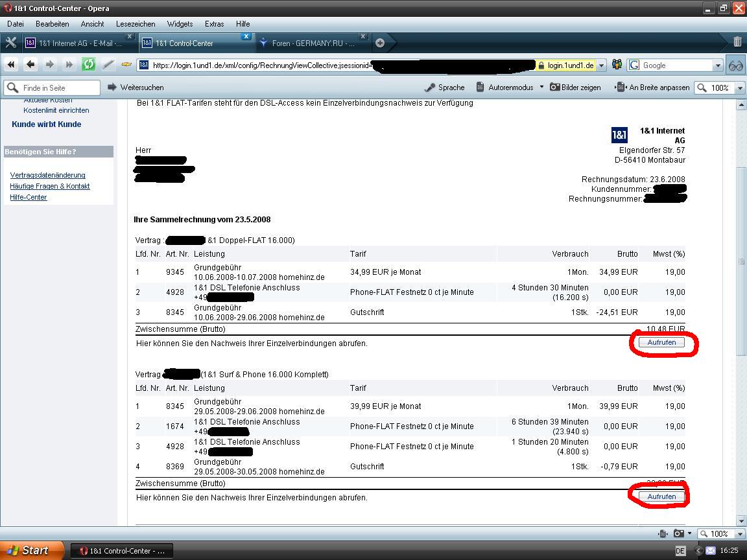This screenshot has width=747, height=560.
Task: Click the contacts icon beside Google search
Action: (x=617, y=65)
